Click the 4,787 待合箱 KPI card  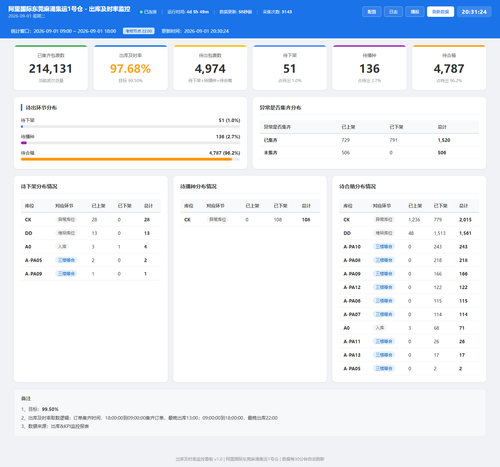[x=449, y=68]
